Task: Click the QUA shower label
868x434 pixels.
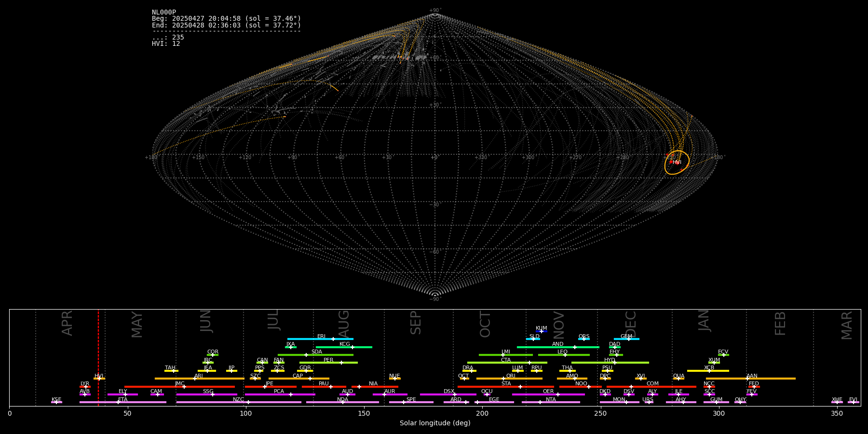Action: (679, 376)
